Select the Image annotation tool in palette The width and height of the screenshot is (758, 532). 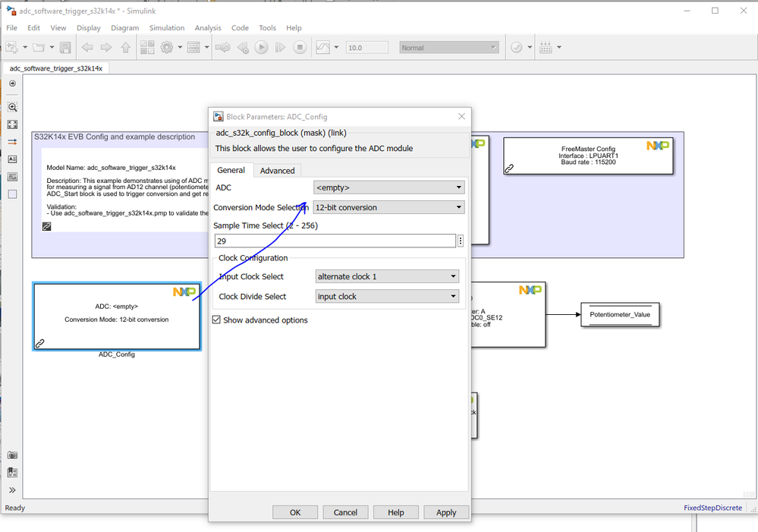point(13,177)
